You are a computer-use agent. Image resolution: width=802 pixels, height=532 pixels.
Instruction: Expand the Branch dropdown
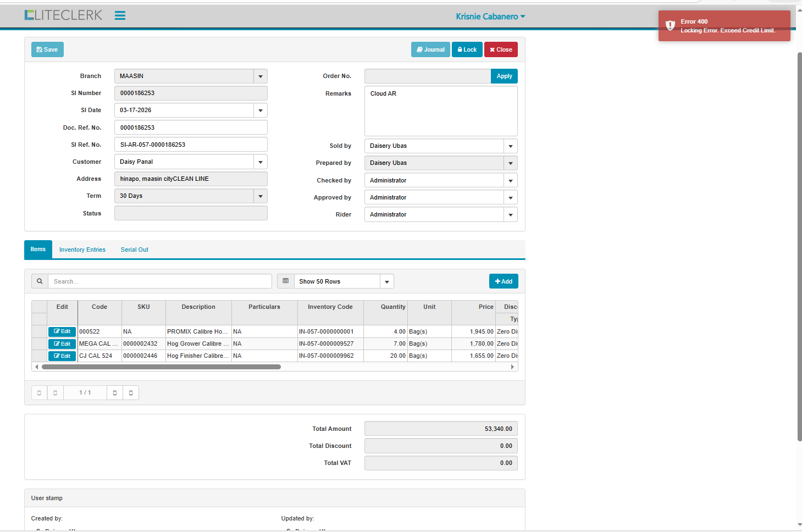pos(261,76)
